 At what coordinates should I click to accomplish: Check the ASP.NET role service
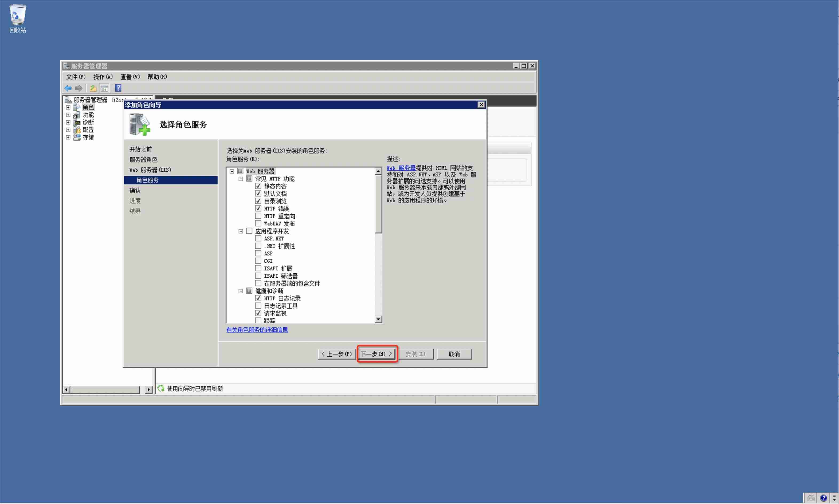point(258,238)
